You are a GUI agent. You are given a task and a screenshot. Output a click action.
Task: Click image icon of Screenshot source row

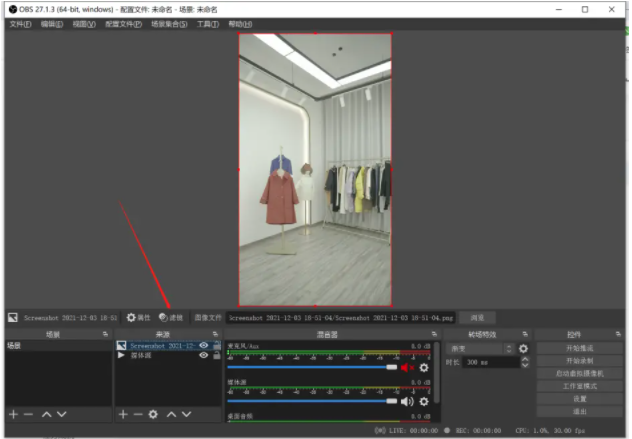(x=121, y=345)
